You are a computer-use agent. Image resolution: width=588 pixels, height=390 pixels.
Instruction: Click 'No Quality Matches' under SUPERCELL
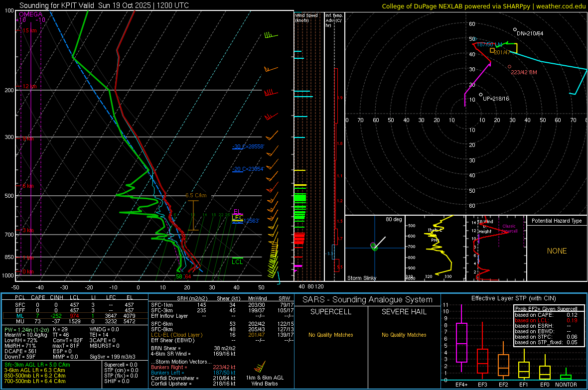pos(331,335)
